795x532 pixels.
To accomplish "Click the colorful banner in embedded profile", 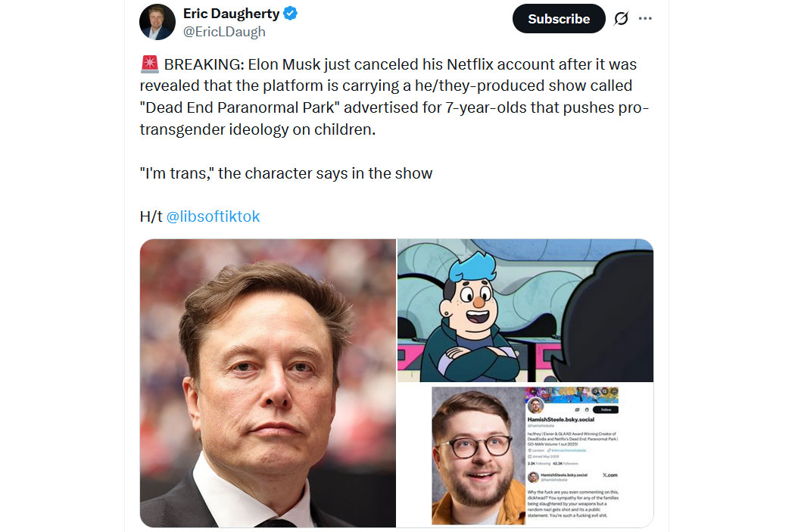I will [572, 396].
